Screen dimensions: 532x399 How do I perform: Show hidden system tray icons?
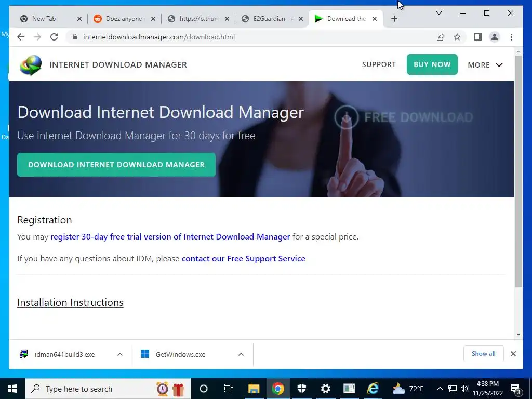pyautogui.click(x=440, y=389)
